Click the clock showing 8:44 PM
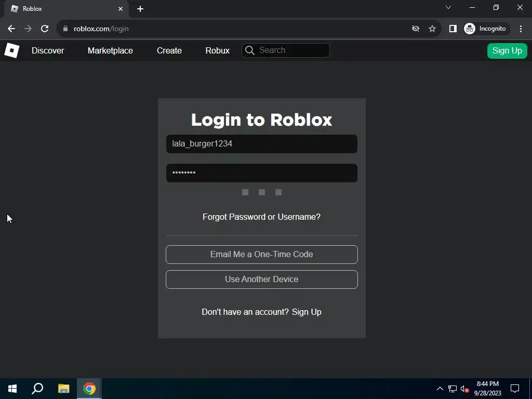 click(487, 389)
